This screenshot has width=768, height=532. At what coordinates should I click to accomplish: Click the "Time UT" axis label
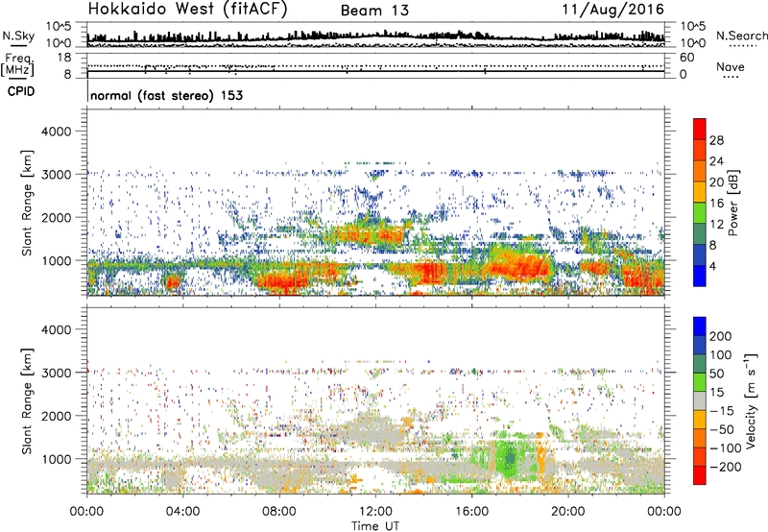click(x=375, y=525)
